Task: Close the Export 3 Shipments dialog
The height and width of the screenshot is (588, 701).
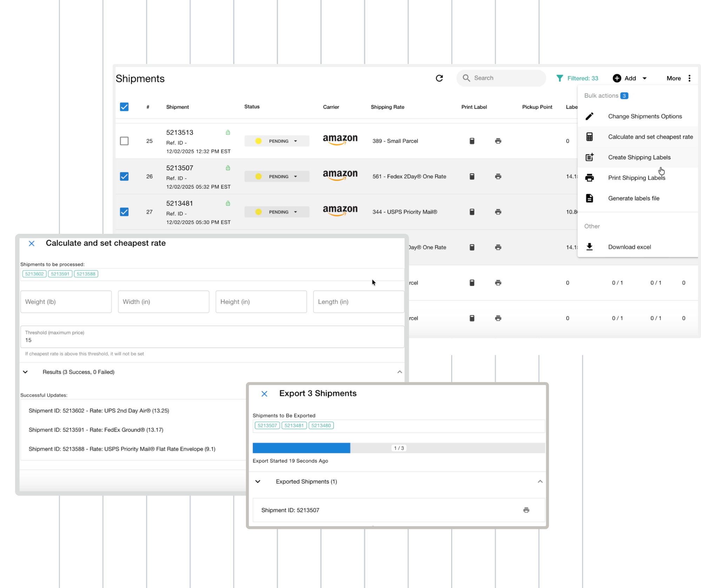Action: click(264, 394)
